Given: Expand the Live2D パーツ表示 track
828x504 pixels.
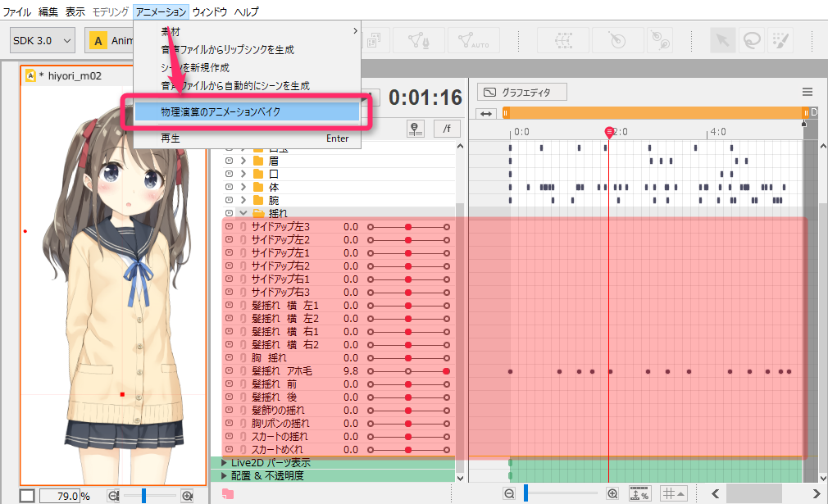Looking at the screenshot, I should click(224, 462).
